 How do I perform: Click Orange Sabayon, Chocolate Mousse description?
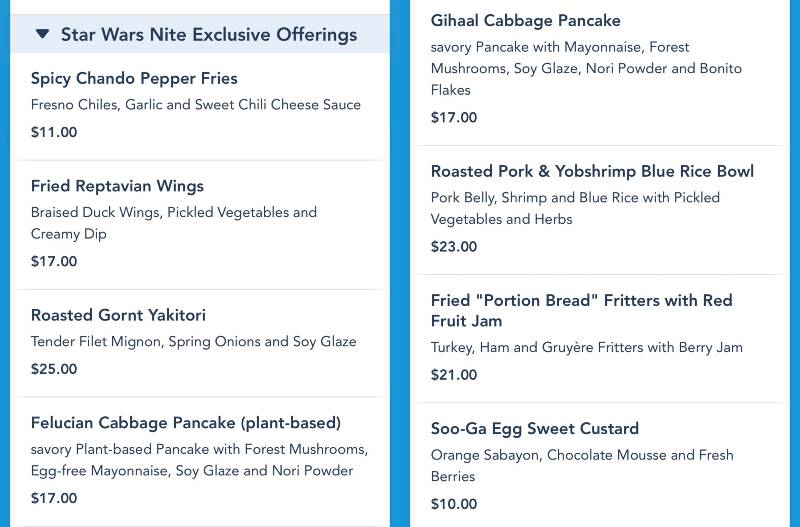click(x=582, y=465)
